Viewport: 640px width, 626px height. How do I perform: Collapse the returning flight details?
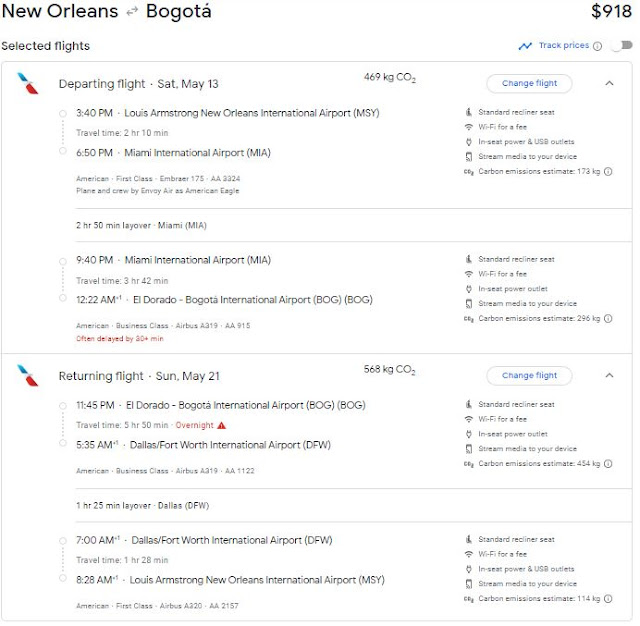[x=609, y=376]
